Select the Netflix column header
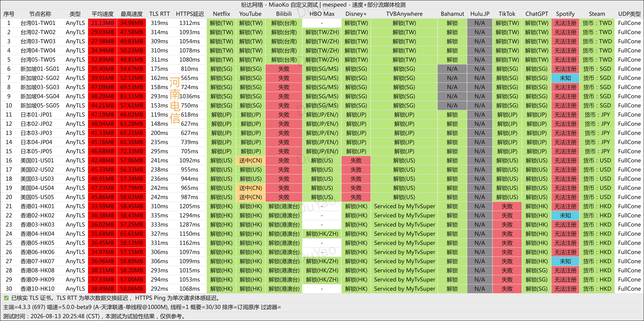644x321 pixels. coord(222,14)
